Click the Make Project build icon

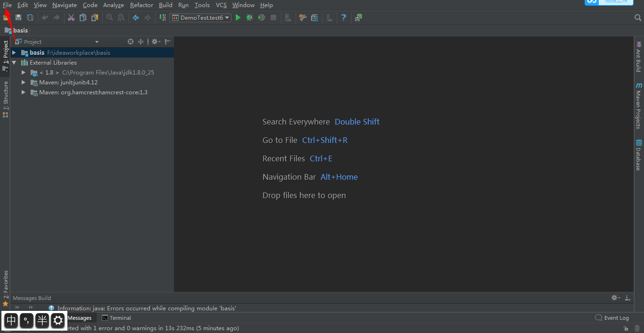pos(162,17)
